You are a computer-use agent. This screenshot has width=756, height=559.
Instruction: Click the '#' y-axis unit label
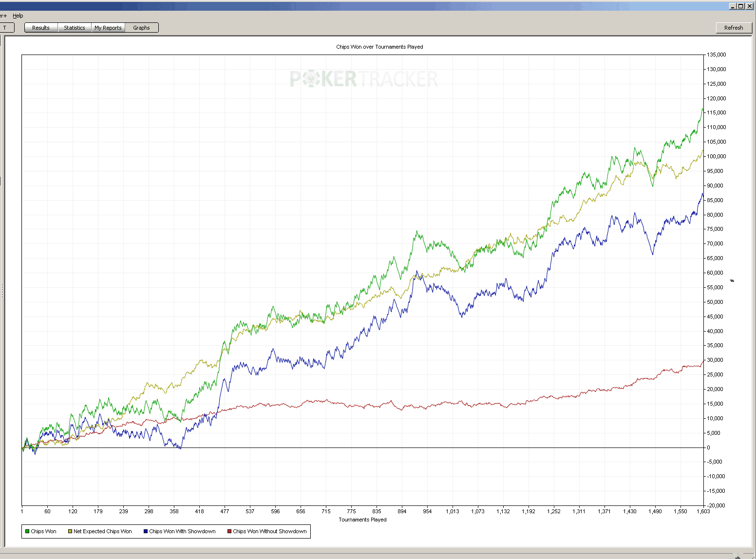732,280
